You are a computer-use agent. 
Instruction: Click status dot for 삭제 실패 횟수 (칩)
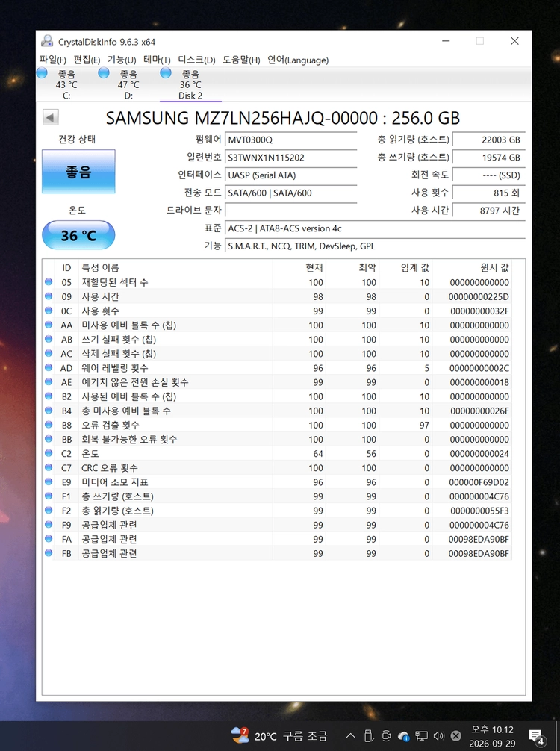pyautogui.click(x=49, y=353)
